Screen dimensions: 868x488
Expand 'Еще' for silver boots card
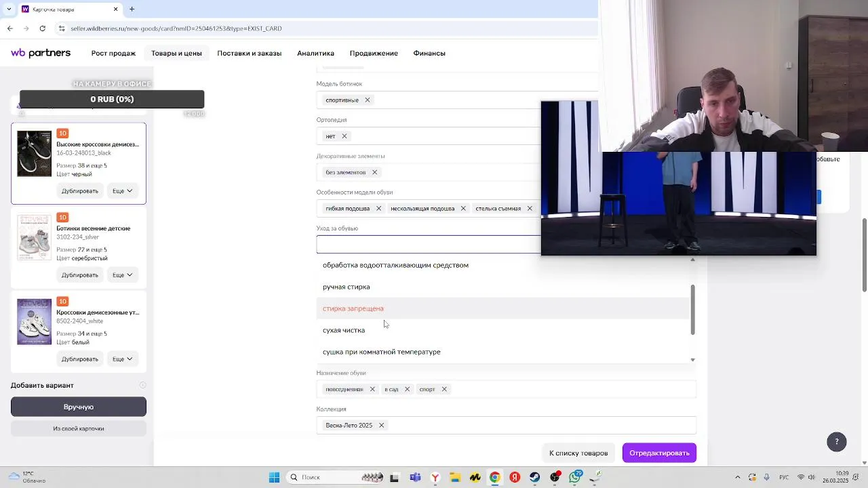(123, 275)
